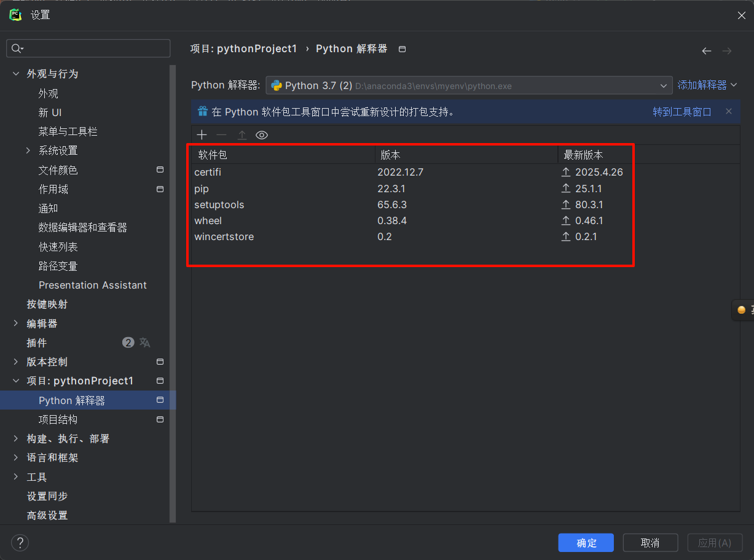This screenshot has height=560, width=754.
Task: Open the 按键映射 settings page
Action: point(47,304)
